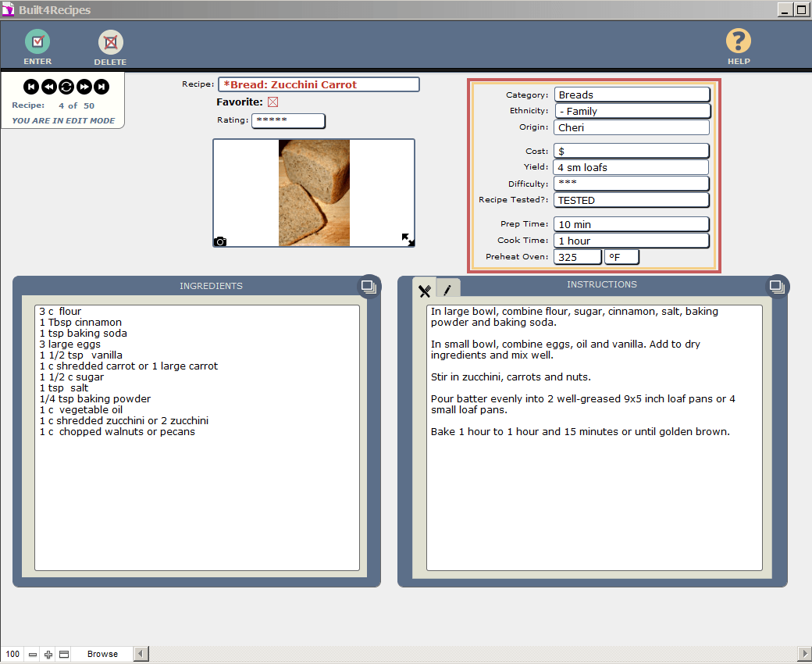Screen dimensions: 812x664
Task: Click the DELETE record icon
Action: [x=110, y=43]
